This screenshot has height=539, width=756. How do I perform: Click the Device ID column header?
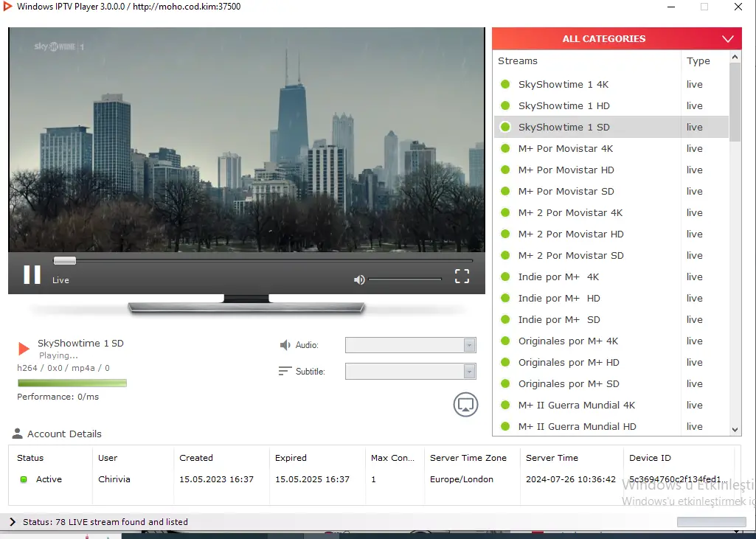tap(650, 457)
